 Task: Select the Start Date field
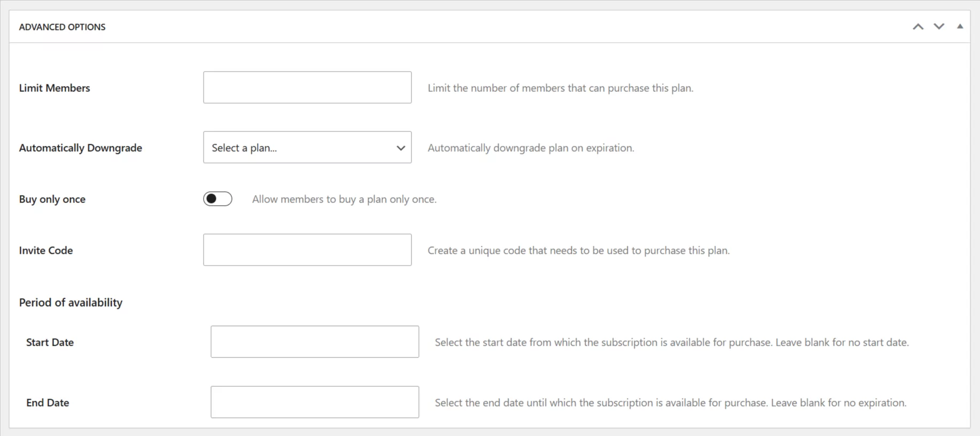pos(315,342)
